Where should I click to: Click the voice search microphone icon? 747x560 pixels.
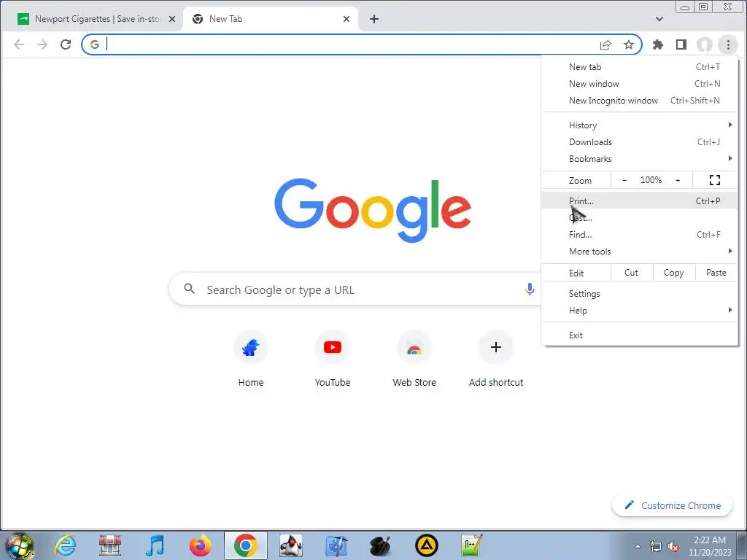tap(530, 289)
